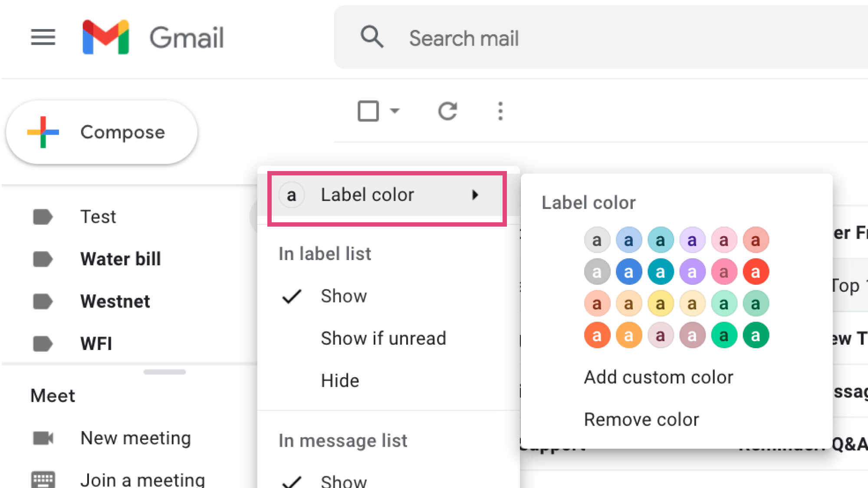Expand the Label color submenu arrow
The width and height of the screenshot is (868, 488).
point(475,195)
